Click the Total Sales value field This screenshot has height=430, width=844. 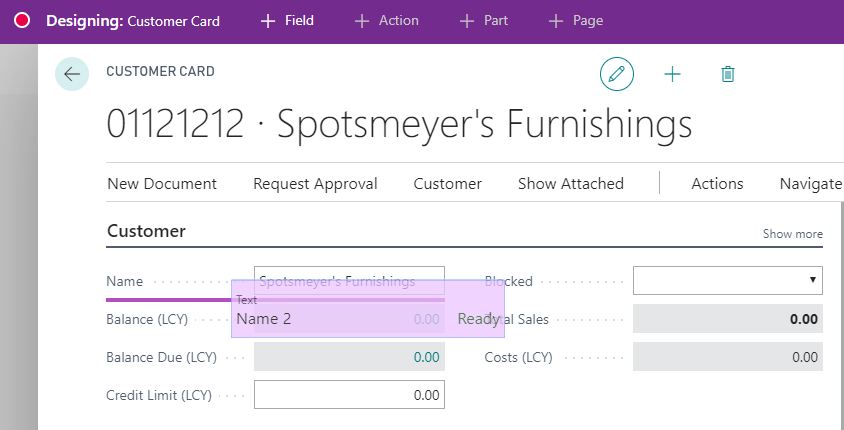pos(728,319)
